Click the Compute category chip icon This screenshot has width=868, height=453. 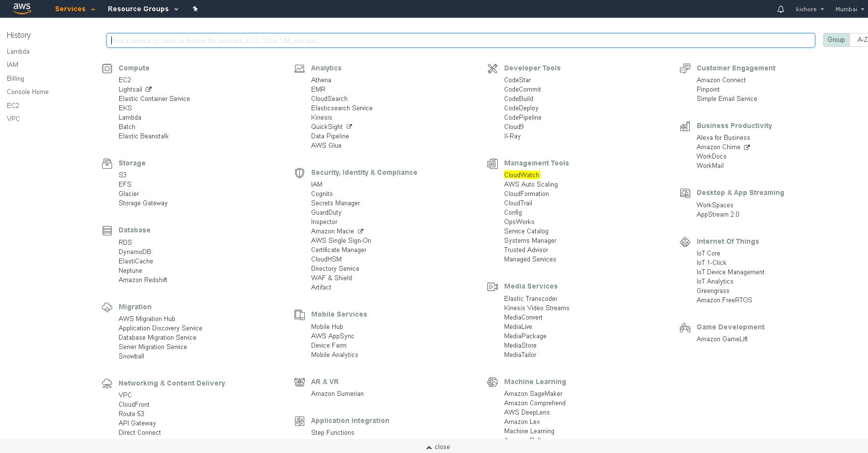[107, 68]
